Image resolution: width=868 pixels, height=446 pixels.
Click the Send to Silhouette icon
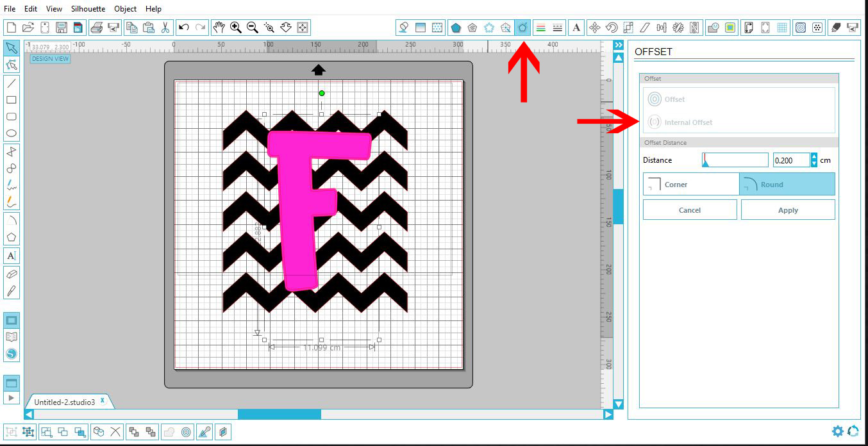[114, 28]
